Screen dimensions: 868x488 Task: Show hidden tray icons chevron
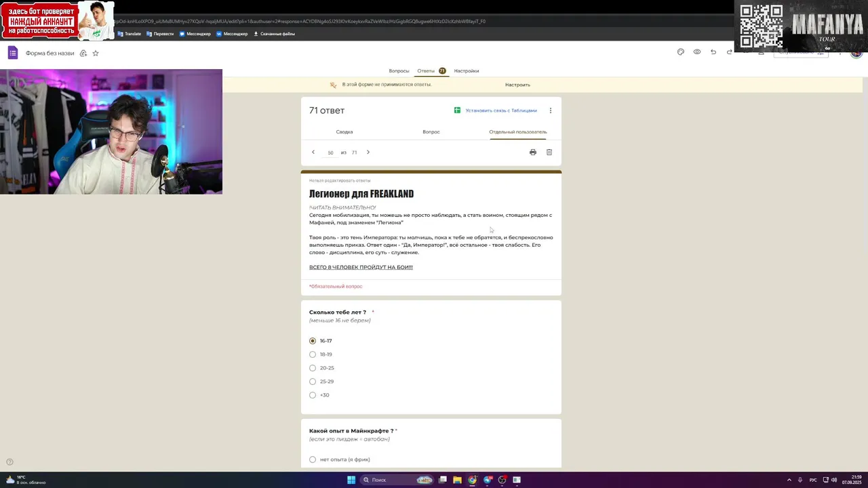click(789, 480)
